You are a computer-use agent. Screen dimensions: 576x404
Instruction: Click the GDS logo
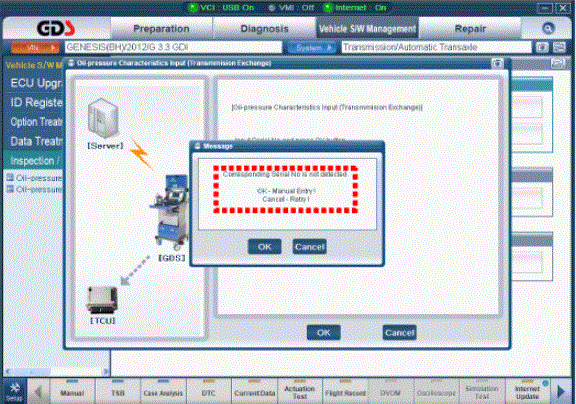56,28
